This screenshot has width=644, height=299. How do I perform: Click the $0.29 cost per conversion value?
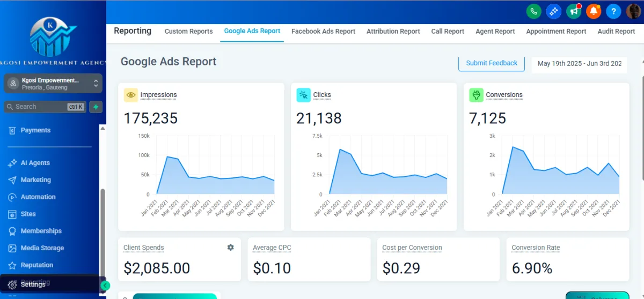402,268
